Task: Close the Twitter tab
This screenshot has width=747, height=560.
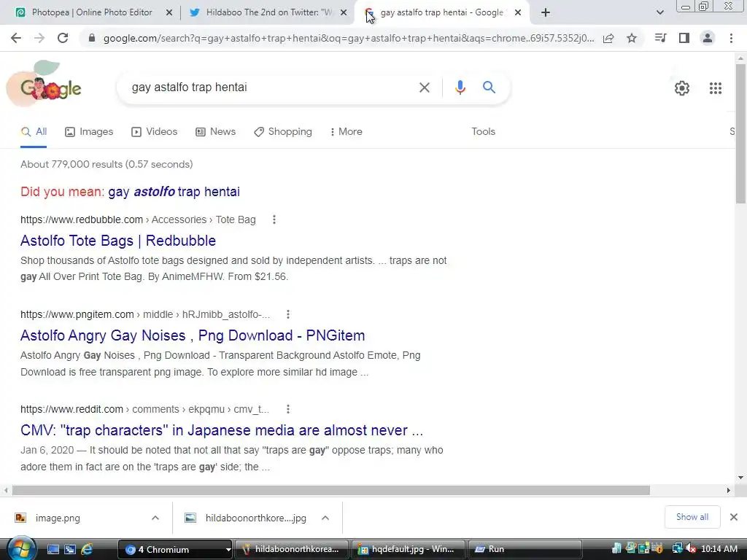Action: 344,12
